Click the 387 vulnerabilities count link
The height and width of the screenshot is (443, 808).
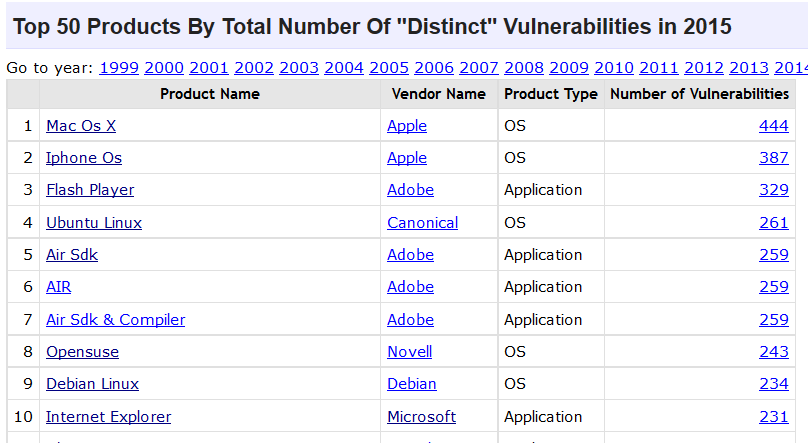click(x=773, y=158)
